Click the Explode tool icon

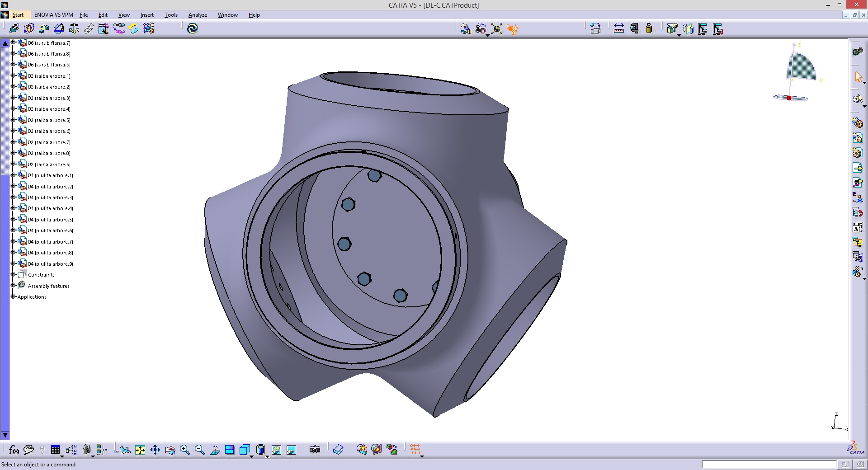point(496,29)
